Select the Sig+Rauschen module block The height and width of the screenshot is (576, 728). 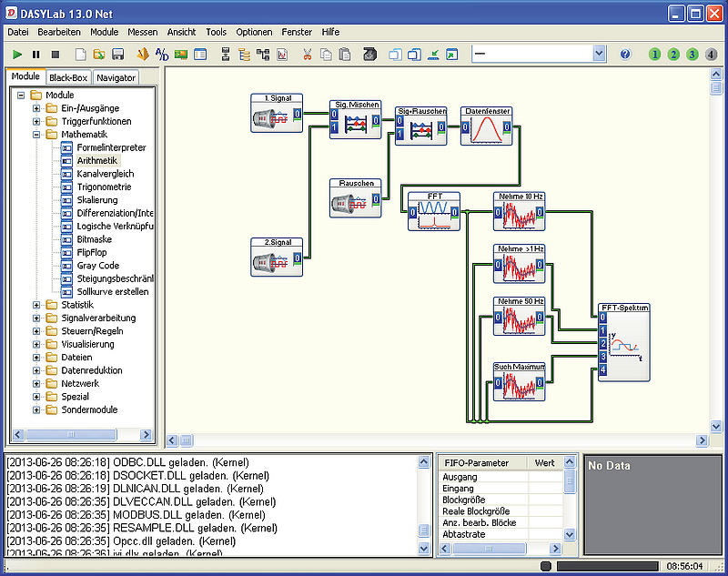(x=421, y=126)
